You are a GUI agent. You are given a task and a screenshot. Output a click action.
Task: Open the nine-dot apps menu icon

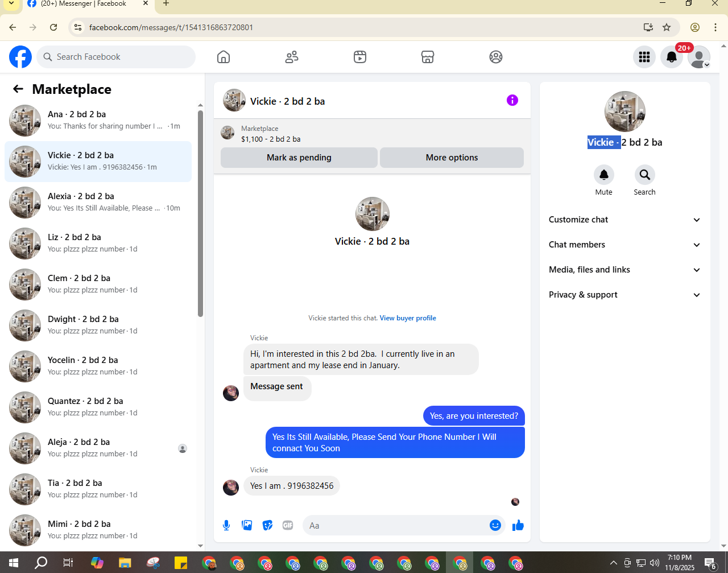644,57
